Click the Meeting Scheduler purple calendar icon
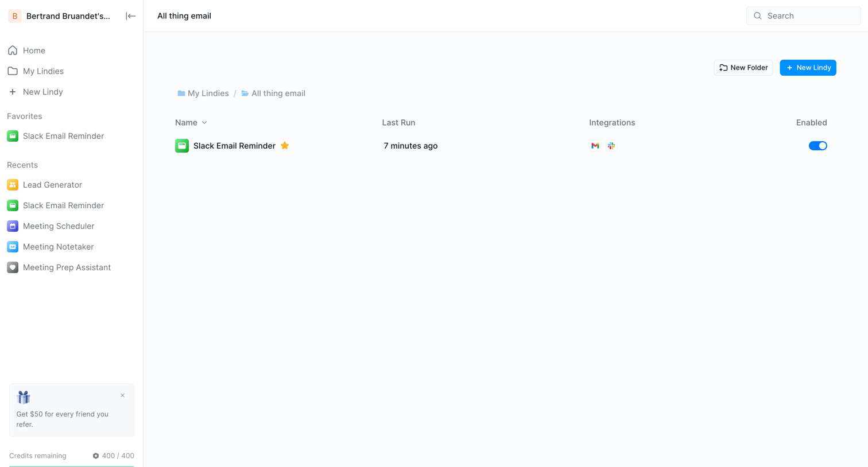 coord(13,226)
